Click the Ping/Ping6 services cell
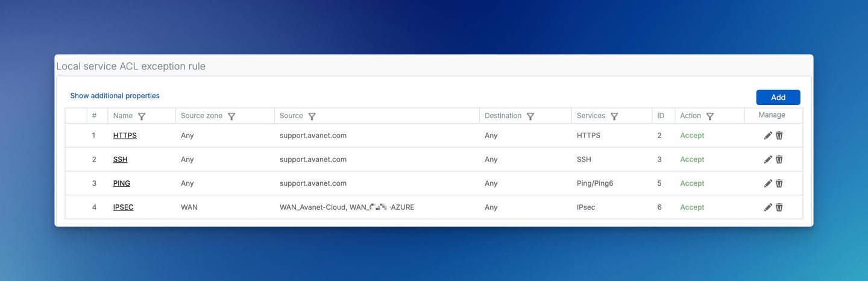 pyautogui.click(x=595, y=183)
